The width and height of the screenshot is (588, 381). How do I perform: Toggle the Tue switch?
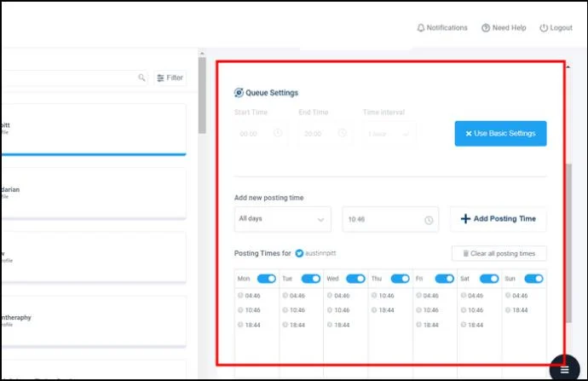[311, 279]
